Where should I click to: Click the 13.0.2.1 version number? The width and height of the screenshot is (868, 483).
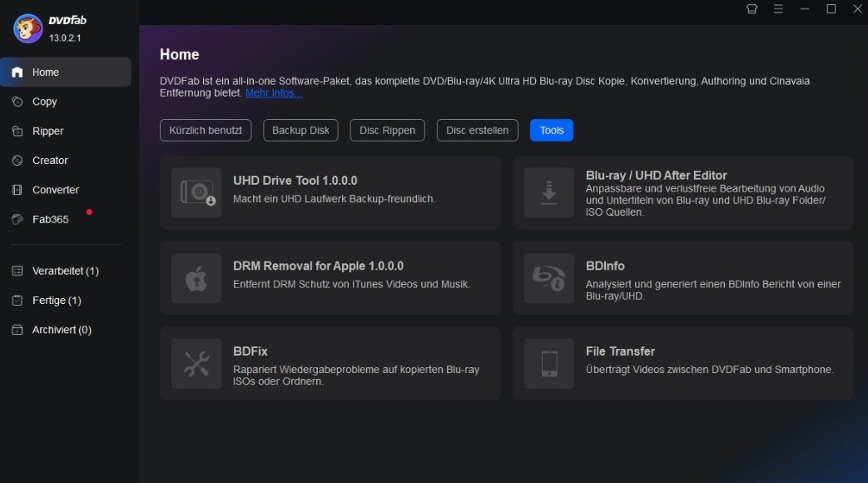[65, 38]
